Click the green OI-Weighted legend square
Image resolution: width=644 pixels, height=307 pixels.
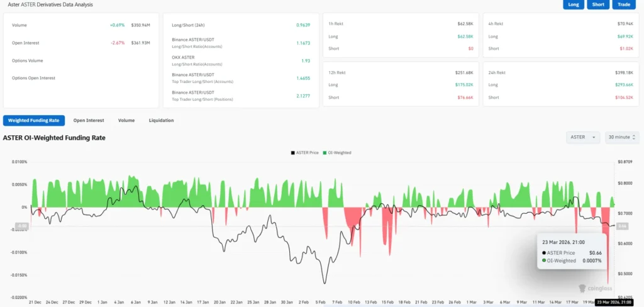point(324,152)
